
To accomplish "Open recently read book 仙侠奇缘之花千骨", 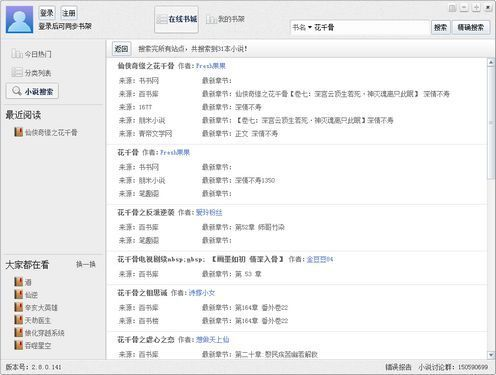I will point(46,132).
